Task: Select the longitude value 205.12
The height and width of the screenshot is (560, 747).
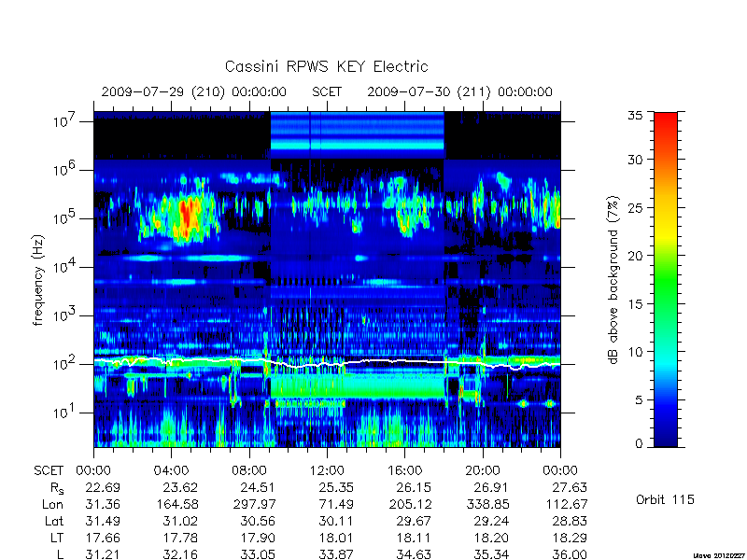Action: click(x=410, y=504)
